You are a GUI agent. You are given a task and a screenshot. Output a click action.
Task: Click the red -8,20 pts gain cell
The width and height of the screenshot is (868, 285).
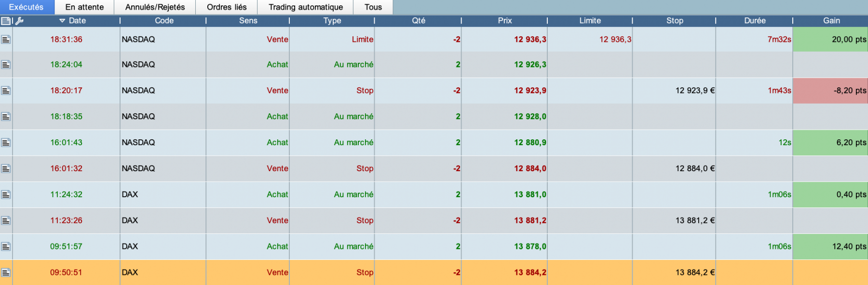830,91
